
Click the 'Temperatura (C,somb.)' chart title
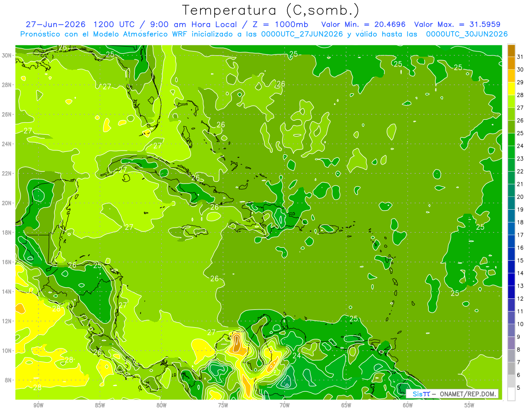point(271,10)
